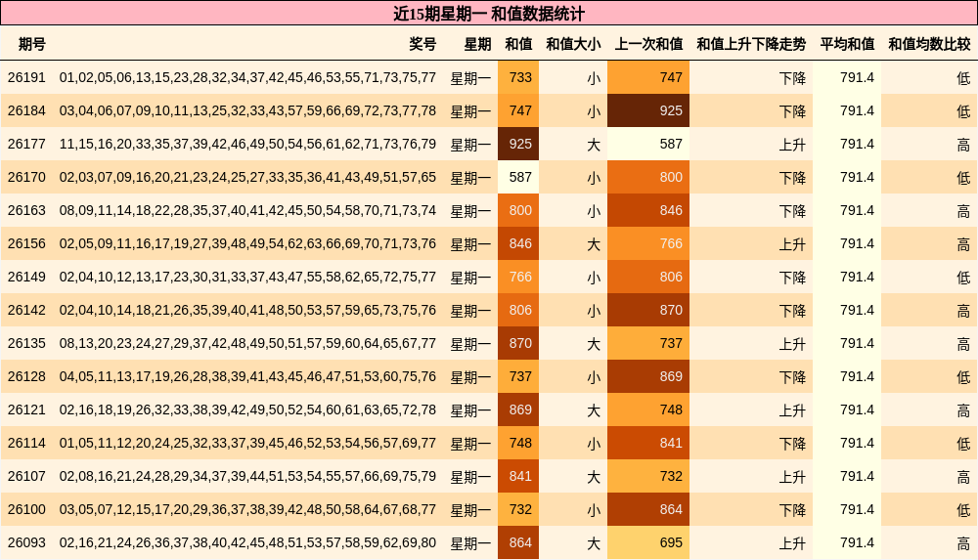
Task: Click the 和值均数比较 column header
Action: coord(929,44)
